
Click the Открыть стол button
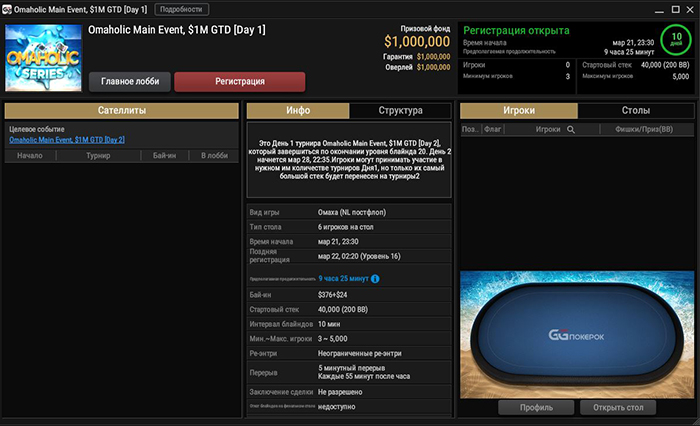(618, 408)
